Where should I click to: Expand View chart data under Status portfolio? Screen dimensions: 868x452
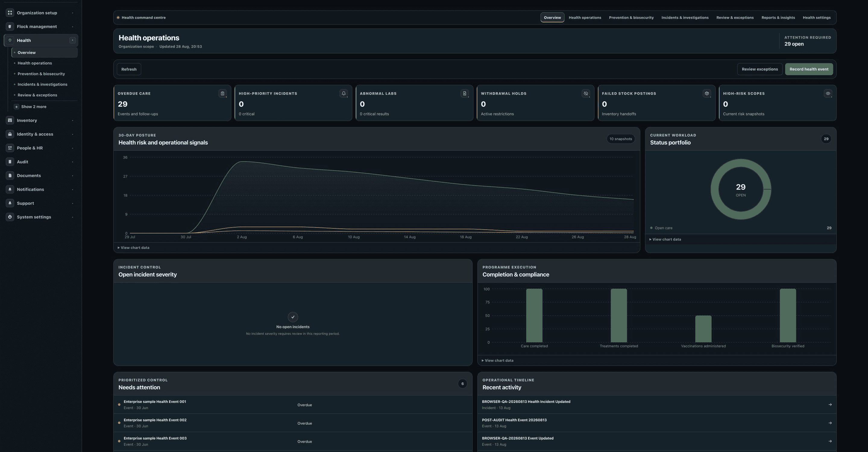pos(665,240)
